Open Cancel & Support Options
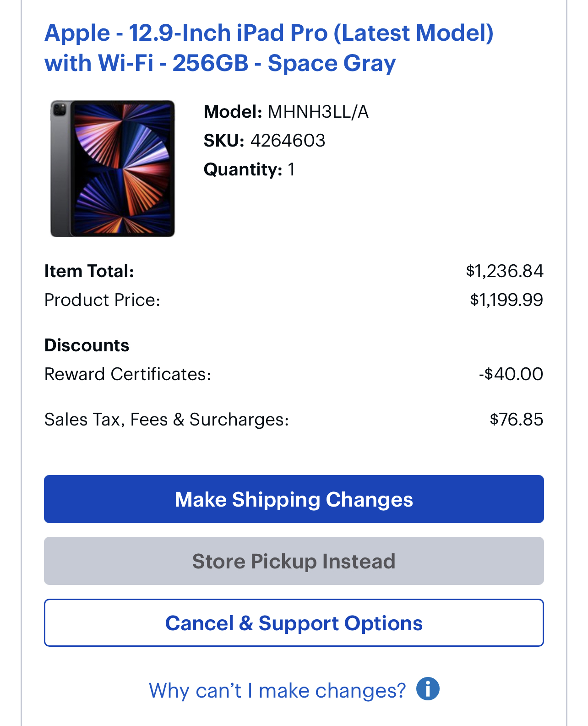588x726 pixels. pos(294,623)
